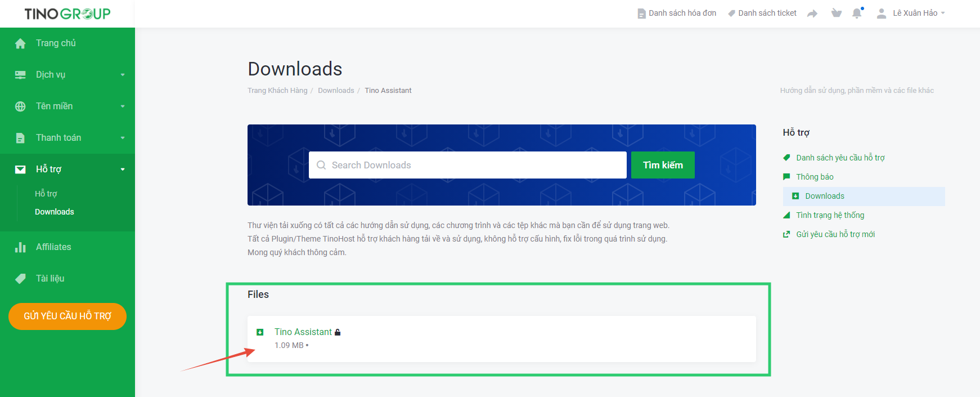Open the notifications bell

tap(857, 12)
